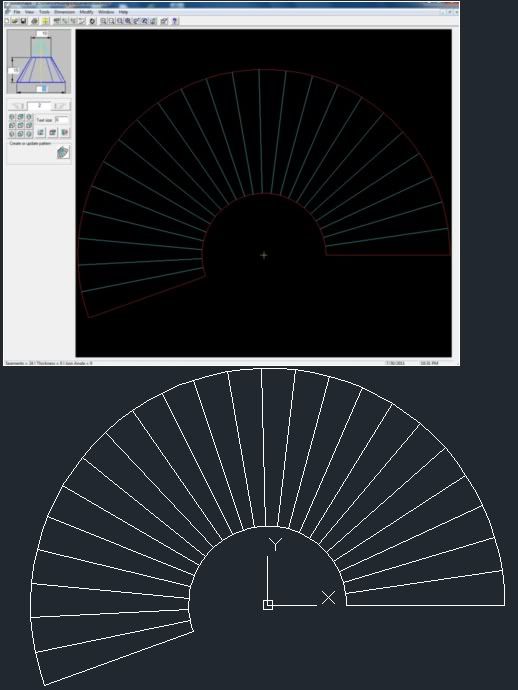Click the yellow highlighted toolbar icon
The height and width of the screenshot is (690, 518).
(45, 21)
